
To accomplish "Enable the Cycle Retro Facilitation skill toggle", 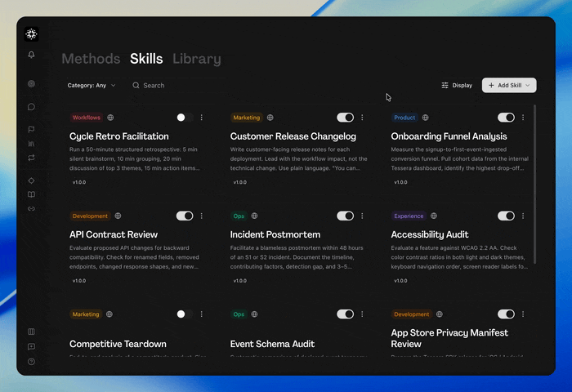I will click(185, 118).
